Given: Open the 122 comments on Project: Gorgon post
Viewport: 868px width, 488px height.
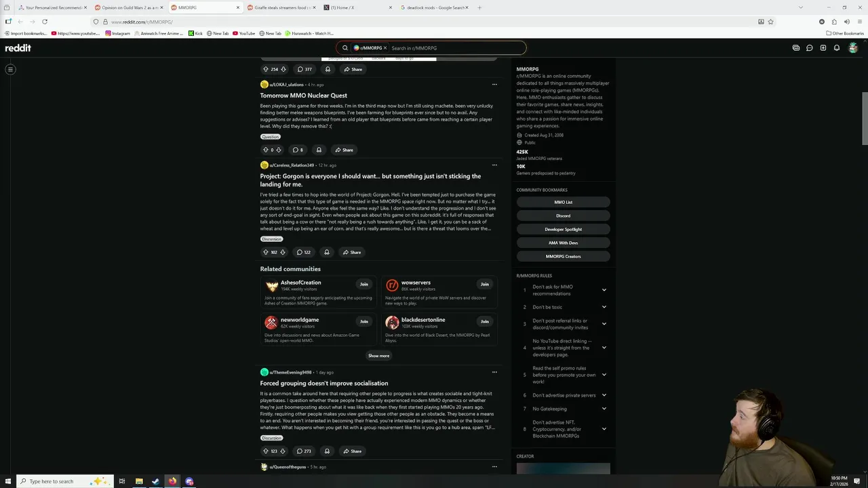Looking at the screenshot, I should 304,252.
